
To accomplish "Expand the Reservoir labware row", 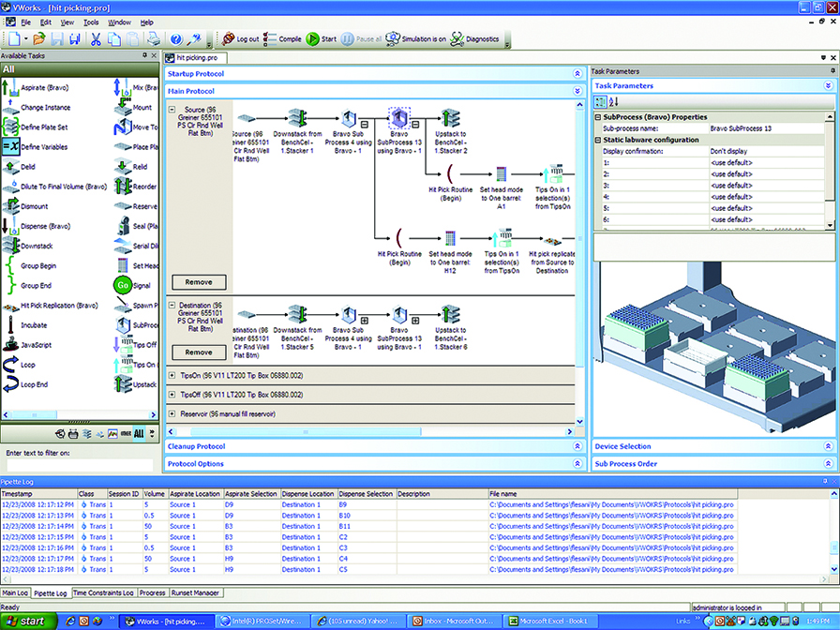I will tap(172, 414).
